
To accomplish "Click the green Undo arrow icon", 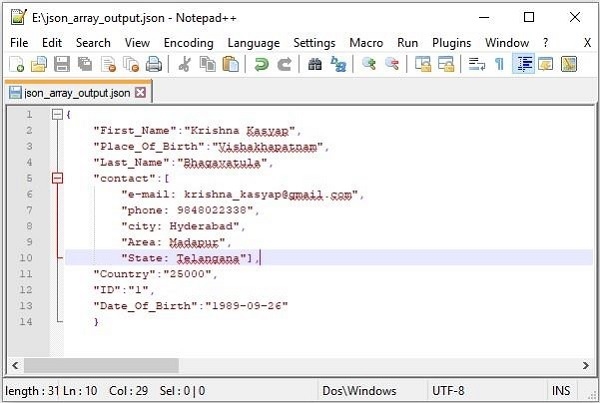I will pos(261,64).
